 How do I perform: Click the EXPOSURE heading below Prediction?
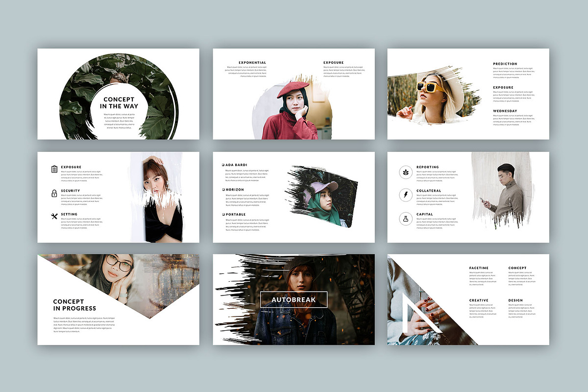pos(503,87)
